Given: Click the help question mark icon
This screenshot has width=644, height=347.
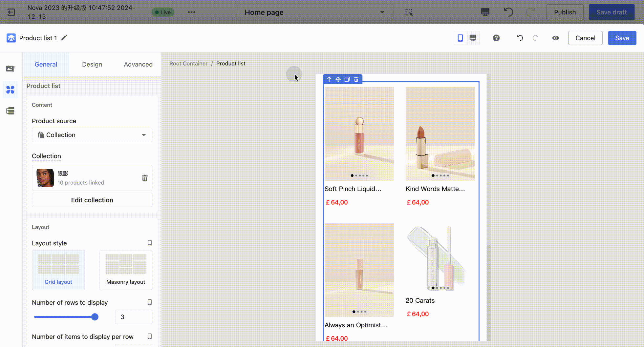Looking at the screenshot, I should 496,38.
